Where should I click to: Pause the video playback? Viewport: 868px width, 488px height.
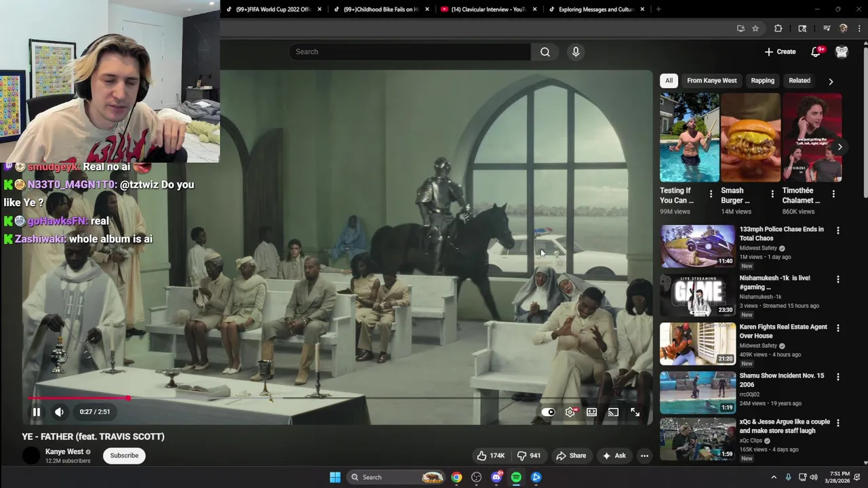[37, 411]
